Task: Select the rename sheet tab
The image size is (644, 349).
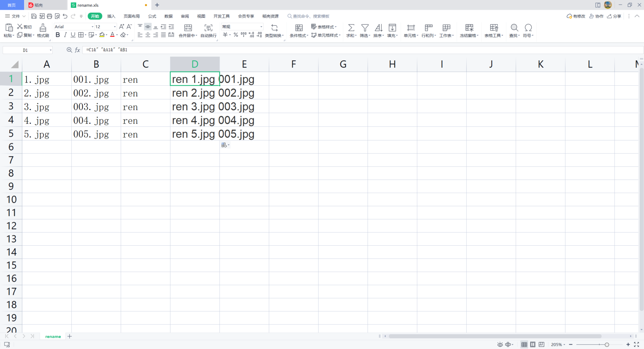Action: [53, 336]
